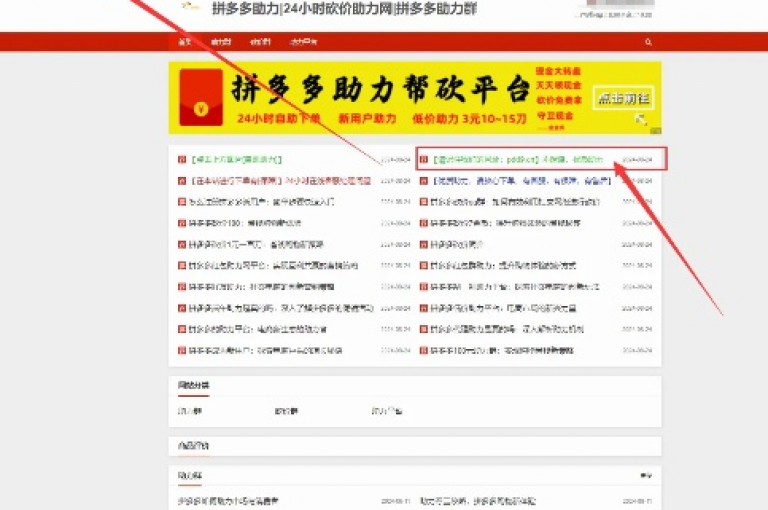The image size is (768, 510).
Task: Open the 拼多多助力帮砍平台 banner advertisement
Action: pos(415,97)
